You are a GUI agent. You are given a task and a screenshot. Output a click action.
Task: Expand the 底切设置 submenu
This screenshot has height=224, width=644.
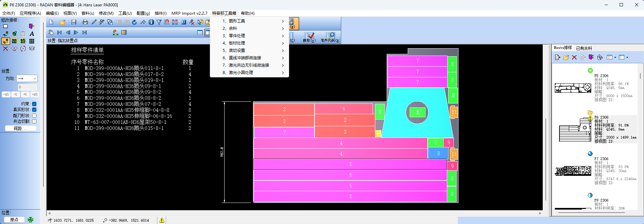coord(250,51)
